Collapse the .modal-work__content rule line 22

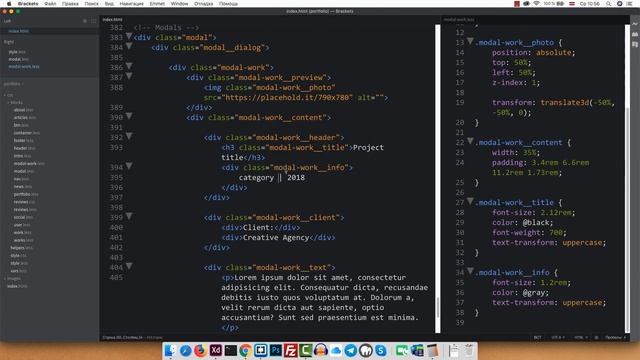click(470, 141)
